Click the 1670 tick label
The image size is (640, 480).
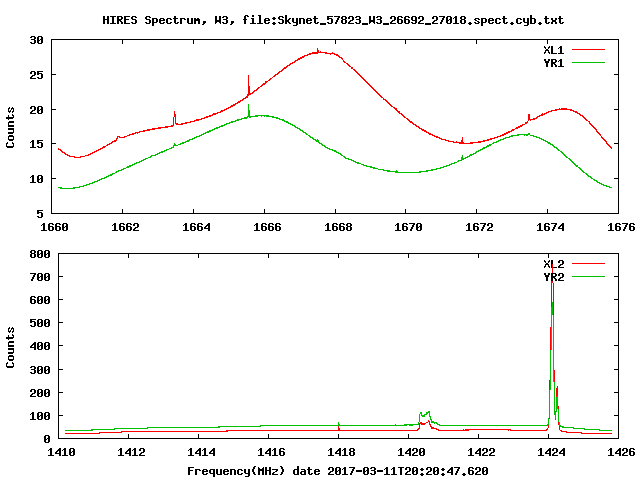pyautogui.click(x=409, y=227)
